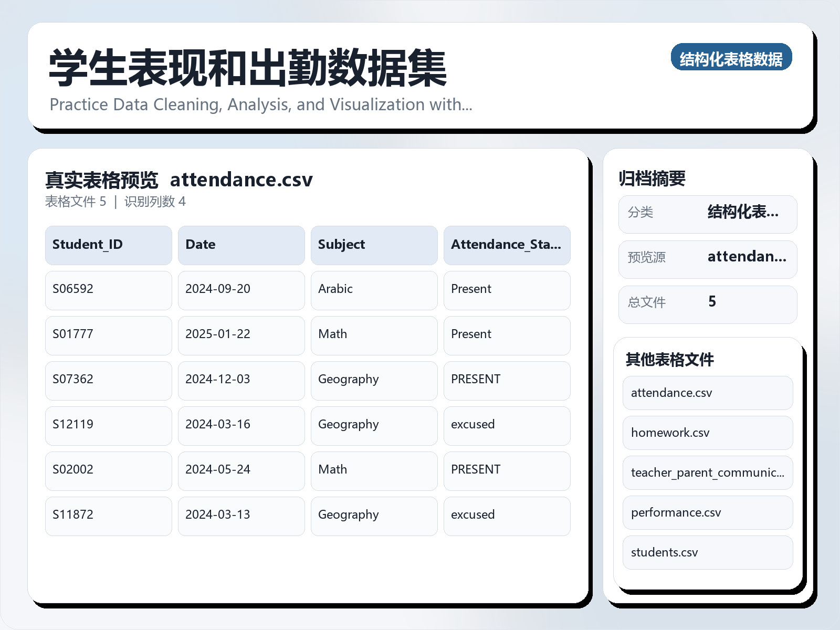
Task: Select the Arabic subject cell
Action: tap(374, 290)
